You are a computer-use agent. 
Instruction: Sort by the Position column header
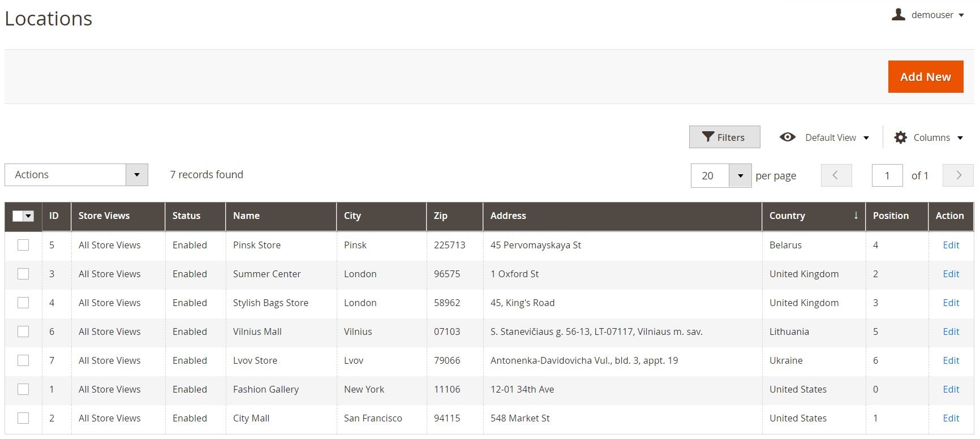coord(897,216)
